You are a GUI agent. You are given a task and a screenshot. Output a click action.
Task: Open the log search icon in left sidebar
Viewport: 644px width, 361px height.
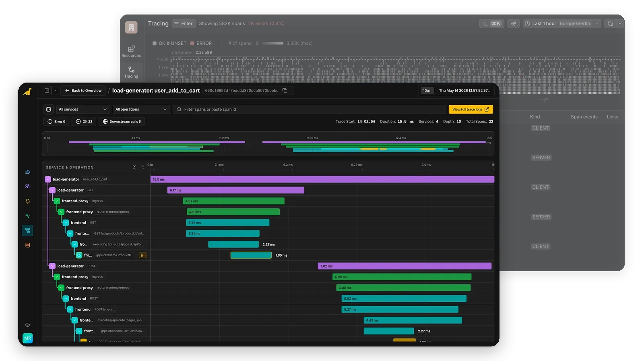tap(27, 172)
